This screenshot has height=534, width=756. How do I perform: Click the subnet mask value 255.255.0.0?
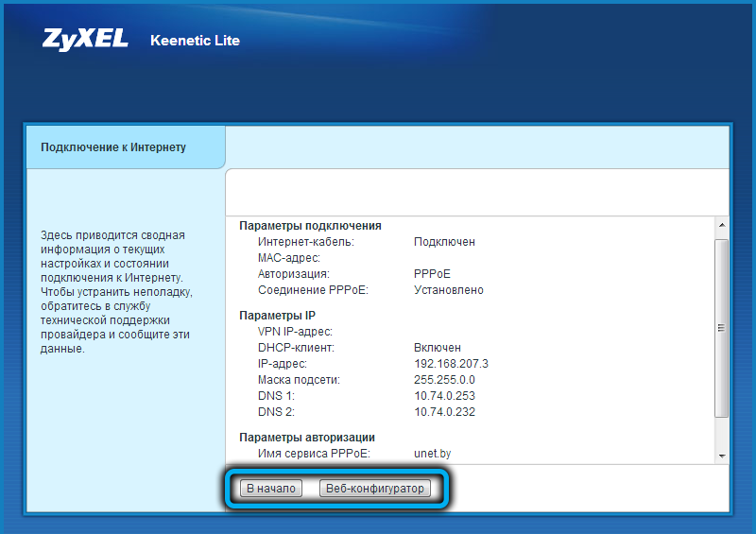[444, 380]
